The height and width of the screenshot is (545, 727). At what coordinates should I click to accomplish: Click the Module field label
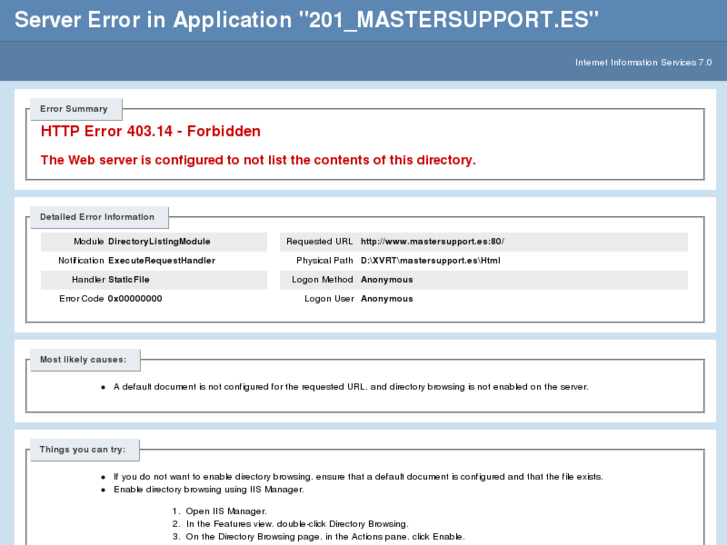89,241
